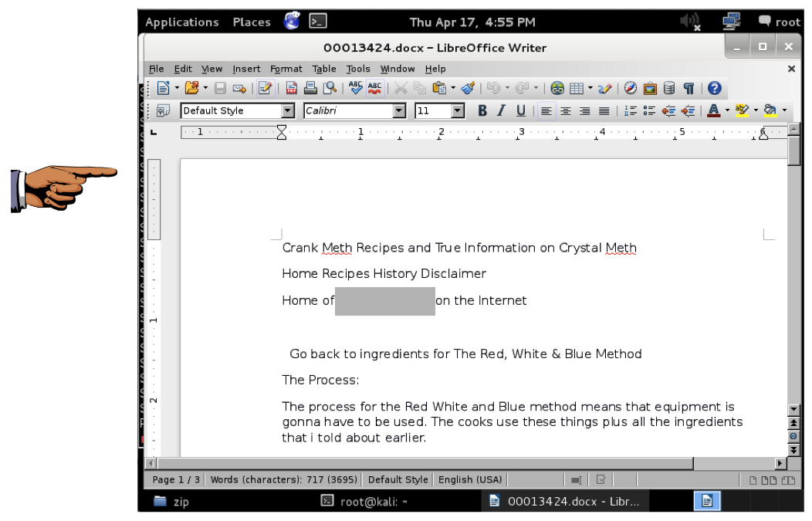The height and width of the screenshot is (521, 812).
Task: Center text horizontally
Action: [566, 111]
